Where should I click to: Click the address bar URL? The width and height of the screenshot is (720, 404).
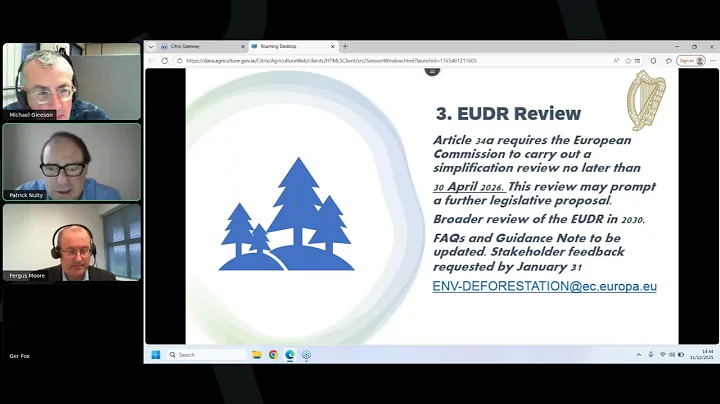(x=332, y=61)
